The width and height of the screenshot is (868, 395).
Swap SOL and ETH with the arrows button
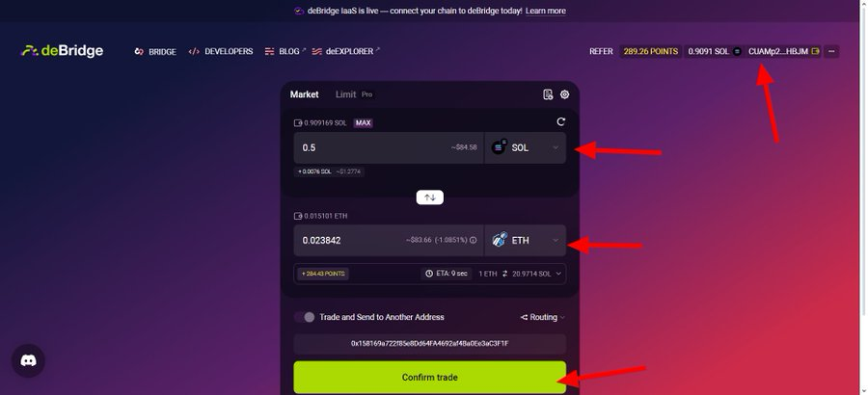point(429,197)
